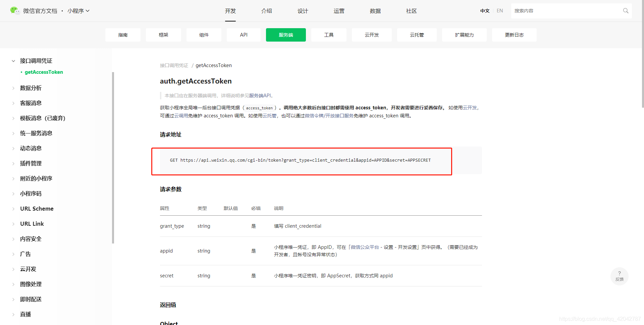Open the 工具 sub-navigation tab
Screen dimensions: 644x325
point(329,35)
